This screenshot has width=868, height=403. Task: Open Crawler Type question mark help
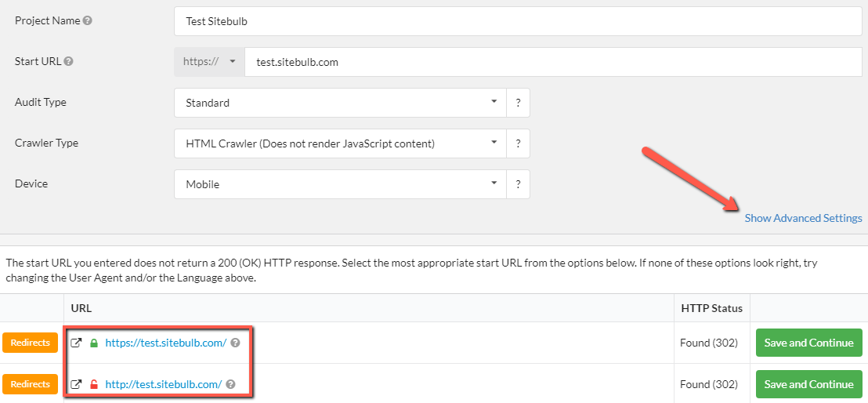pyautogui.click(x=518, y=143)
